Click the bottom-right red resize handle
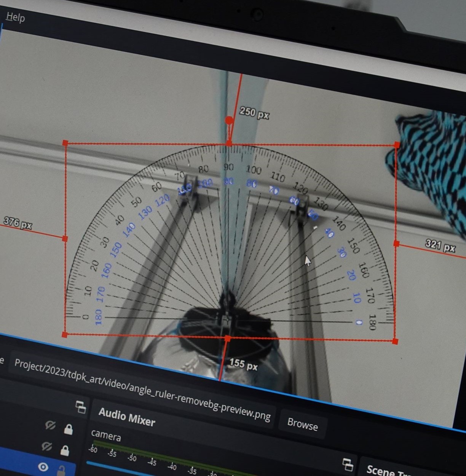The height and width of the screenshot is (476, 466). [x=395, y=341]
